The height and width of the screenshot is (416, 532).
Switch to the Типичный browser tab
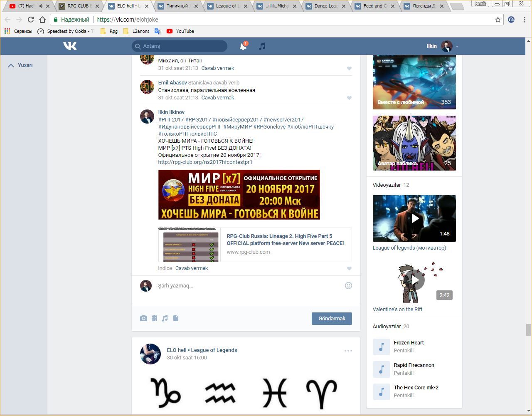coord(177,6)
